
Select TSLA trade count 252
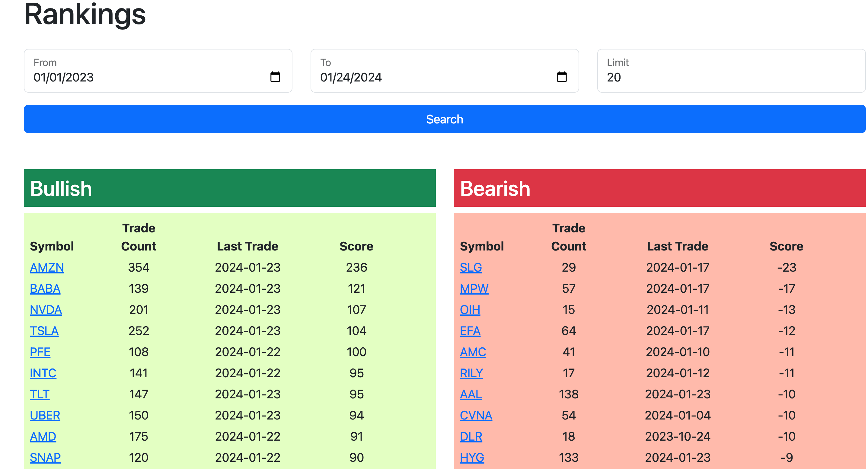139,331
